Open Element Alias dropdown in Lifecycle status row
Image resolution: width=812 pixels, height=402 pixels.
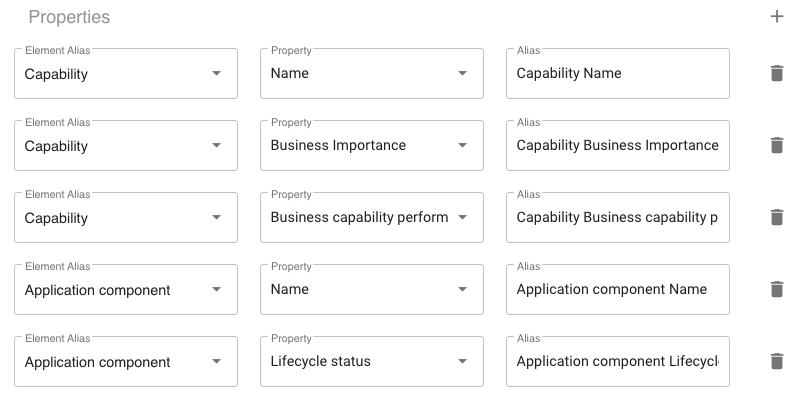126,362
